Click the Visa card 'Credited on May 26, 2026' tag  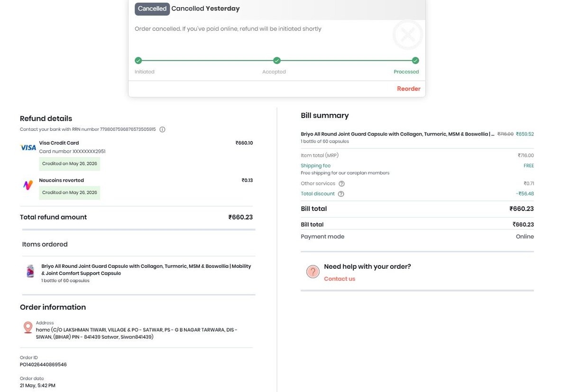point(70,164)
